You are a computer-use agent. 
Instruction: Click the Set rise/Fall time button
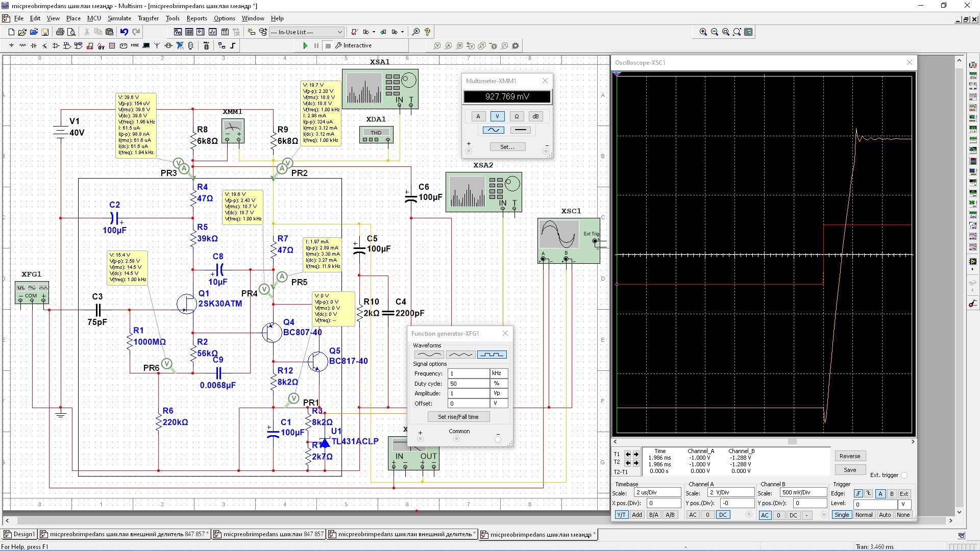coord(458,417)
